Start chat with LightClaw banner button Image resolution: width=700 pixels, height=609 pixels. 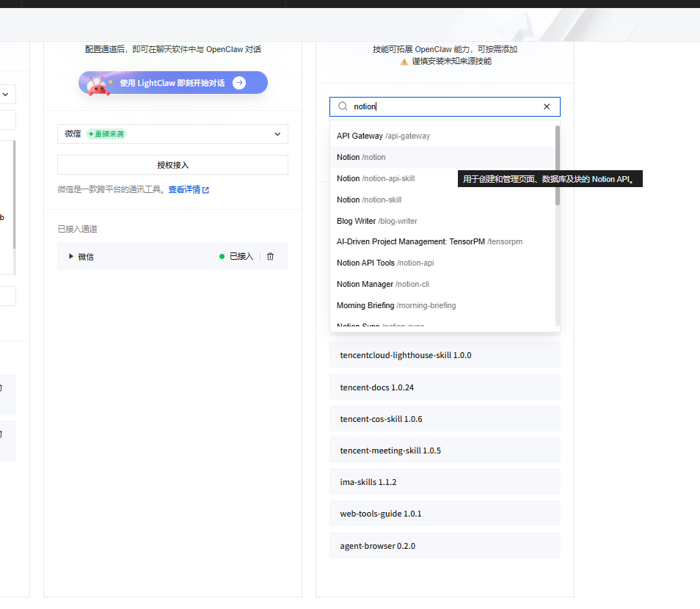(173, 83)
